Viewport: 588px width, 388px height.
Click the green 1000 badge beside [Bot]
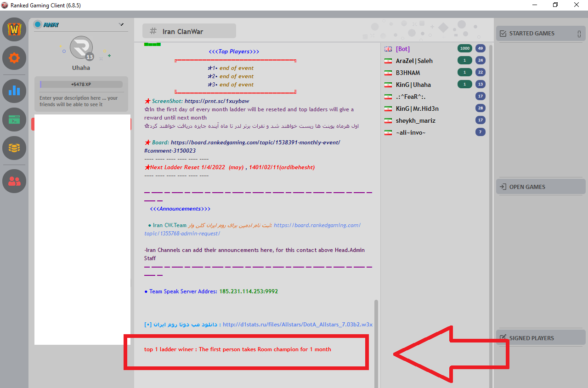coord(465,48)
